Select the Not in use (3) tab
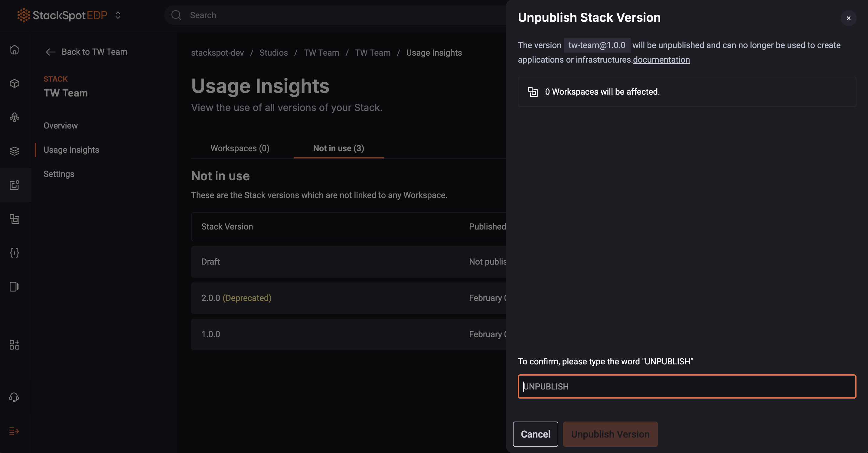The width and height of the screenshot is (868, 453). 338,148
